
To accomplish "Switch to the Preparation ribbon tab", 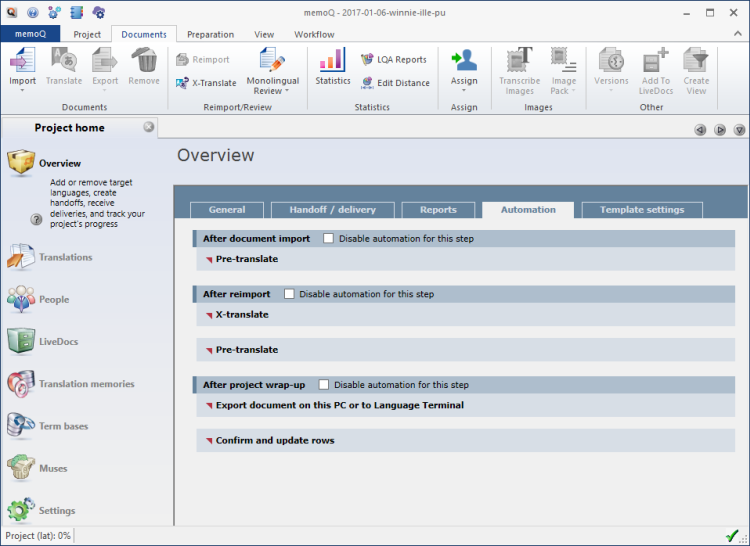I will 210,34.
